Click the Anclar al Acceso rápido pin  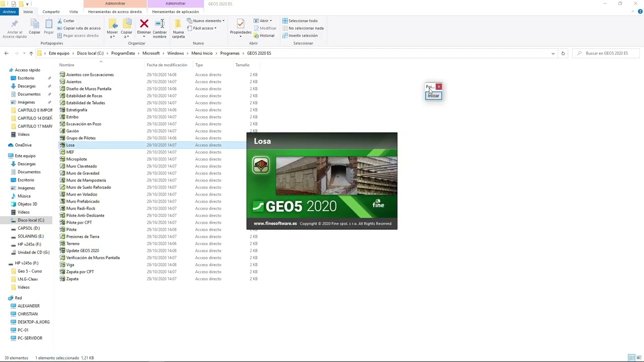[x=15, y=24]
